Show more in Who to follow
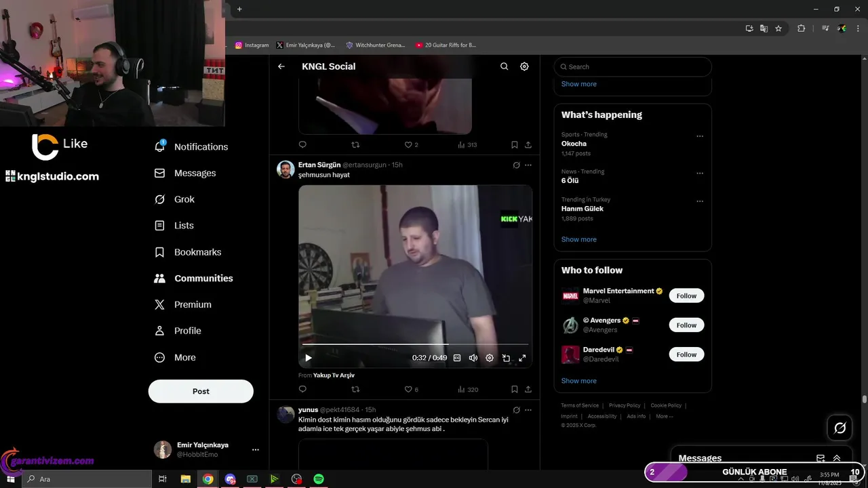 (x=578, y=381)
